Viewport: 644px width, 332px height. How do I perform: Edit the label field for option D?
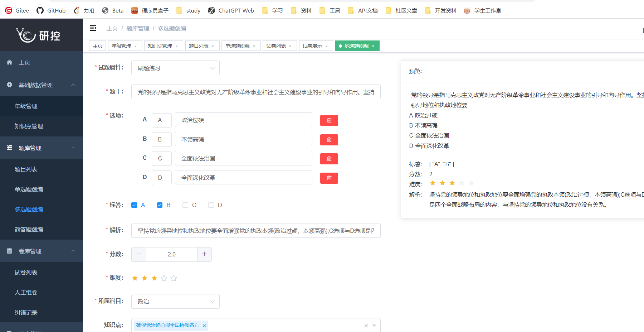[162, 178]
